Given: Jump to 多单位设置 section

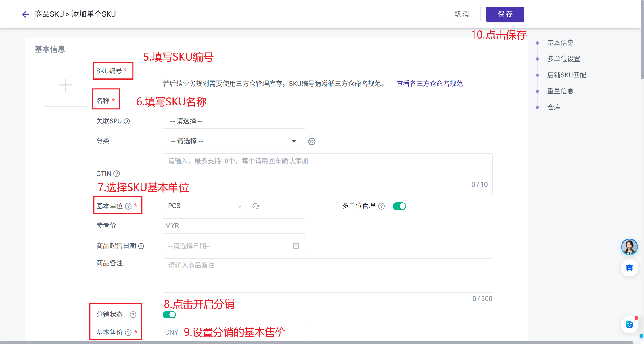Looking at the screenshot, I should click(x=563, y=59).
